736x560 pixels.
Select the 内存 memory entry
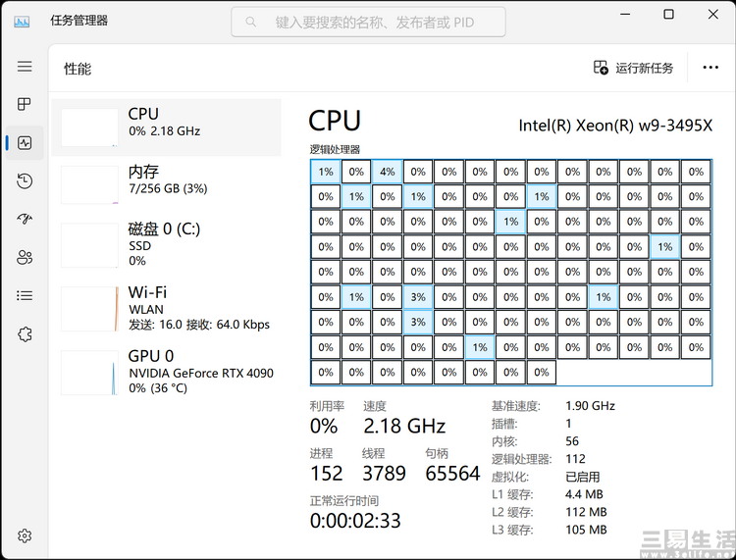point(165,179)
